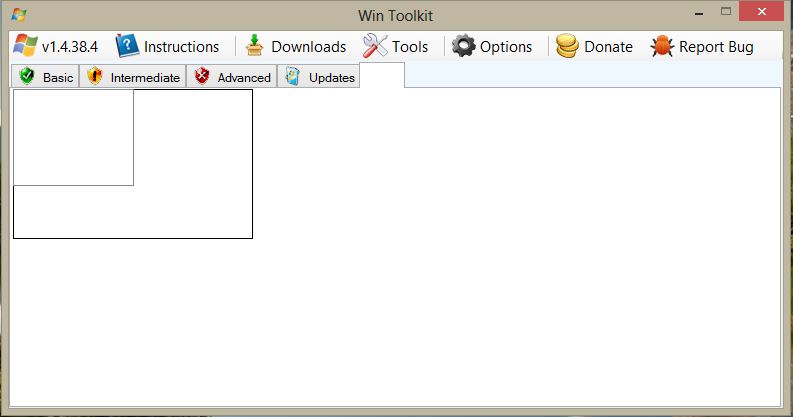The width and height of the screenshot is (793, 417).
Task: Click the Report Bug label
Action: pyautogui.click(x=716, y=47)
